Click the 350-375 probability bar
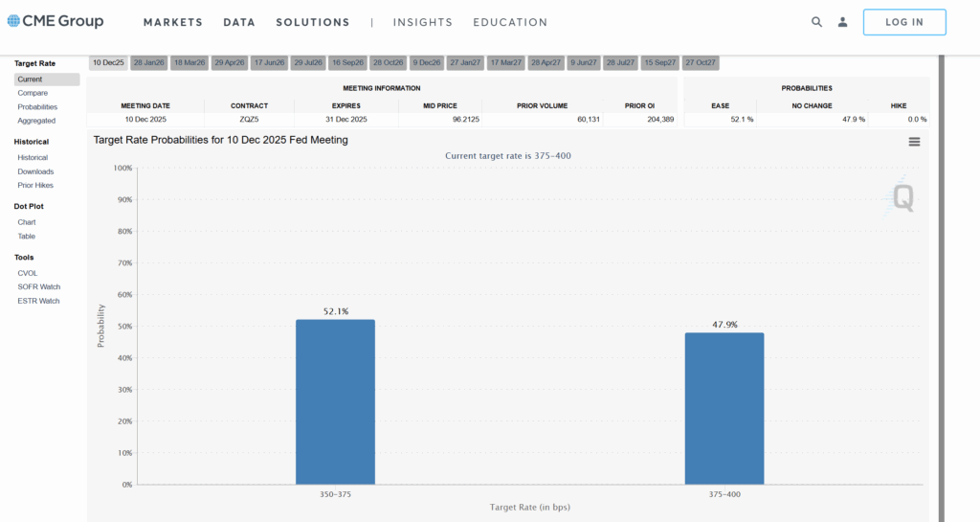The image size is (980, 522). [x=335, y=402]
